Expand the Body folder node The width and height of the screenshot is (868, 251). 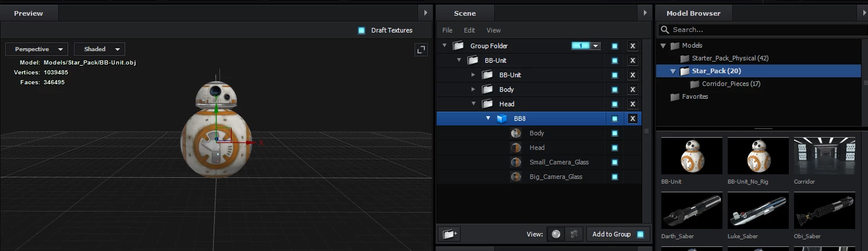(x=473, y=89)
